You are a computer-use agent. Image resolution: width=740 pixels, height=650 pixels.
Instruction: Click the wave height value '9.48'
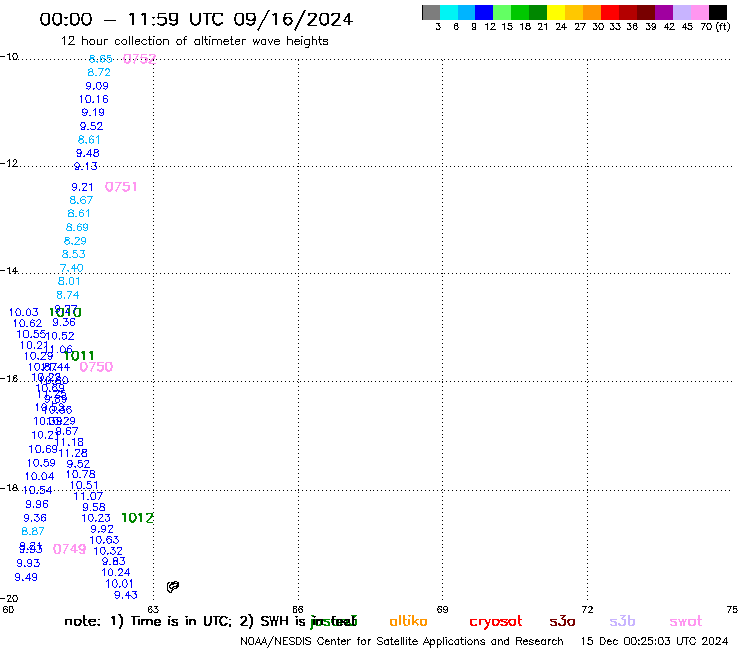pyautogui.click(x=88, y=153)
